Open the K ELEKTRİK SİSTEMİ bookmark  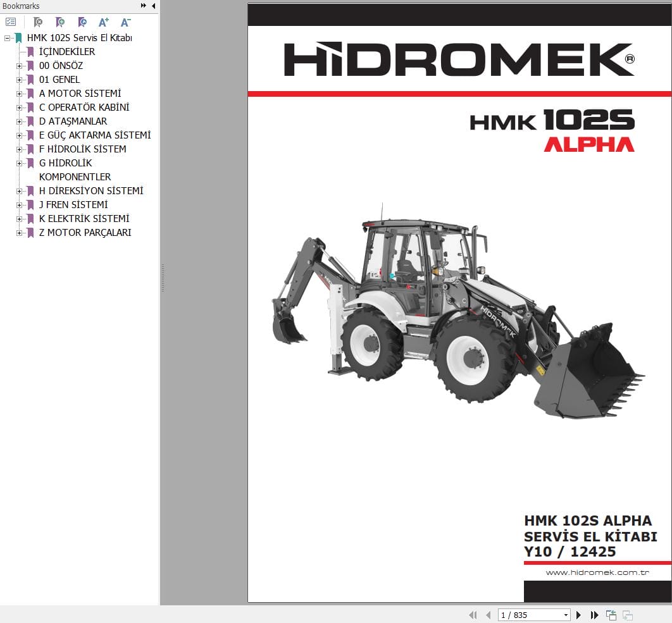[x=84, y=218]
